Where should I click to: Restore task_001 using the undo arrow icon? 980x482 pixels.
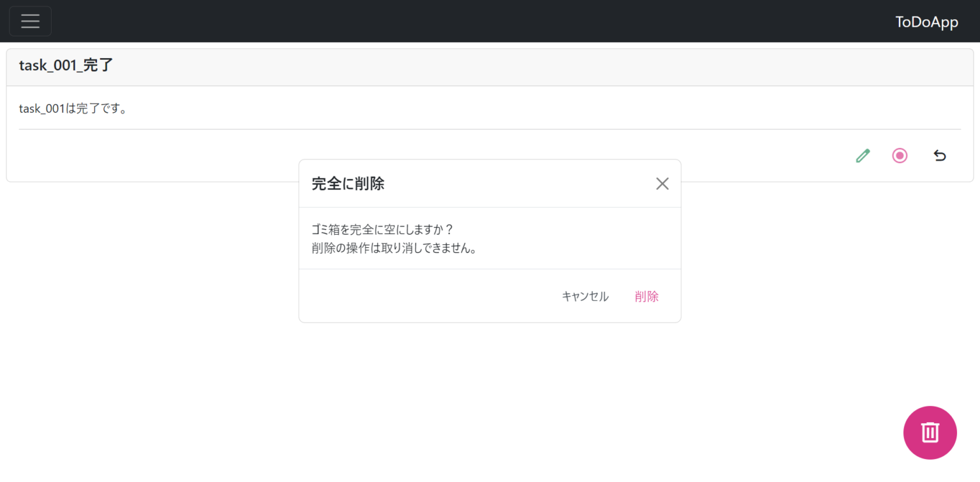tap(939, 155)
